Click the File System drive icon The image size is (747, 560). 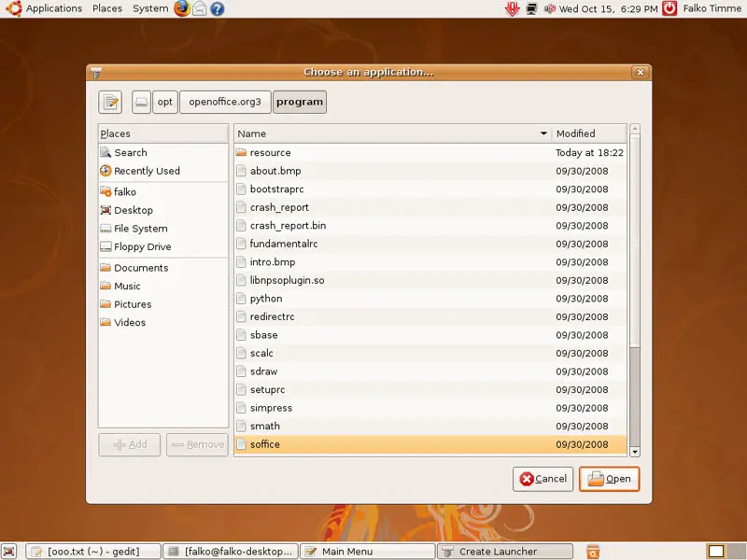106,229
